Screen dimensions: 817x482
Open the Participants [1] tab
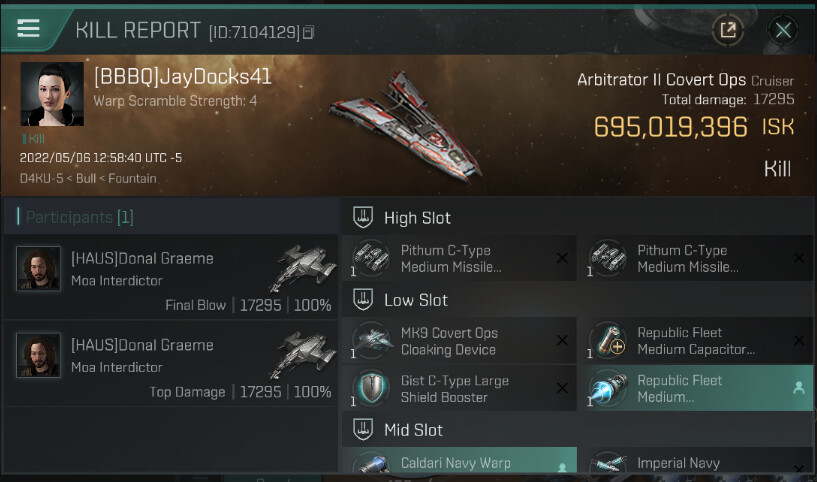click(79, 217)
